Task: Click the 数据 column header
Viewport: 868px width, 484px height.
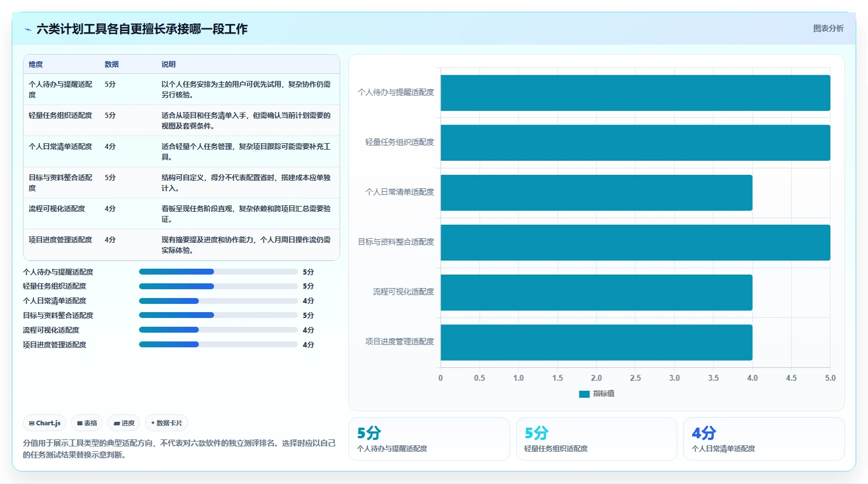Action: [x=112, y=65]
